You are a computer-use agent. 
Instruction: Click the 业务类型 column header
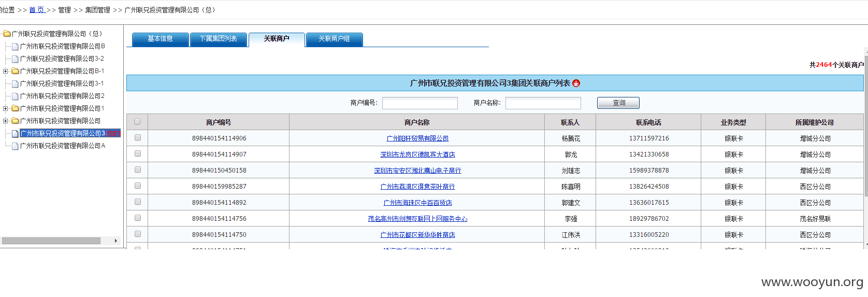[x=733, y=122]
